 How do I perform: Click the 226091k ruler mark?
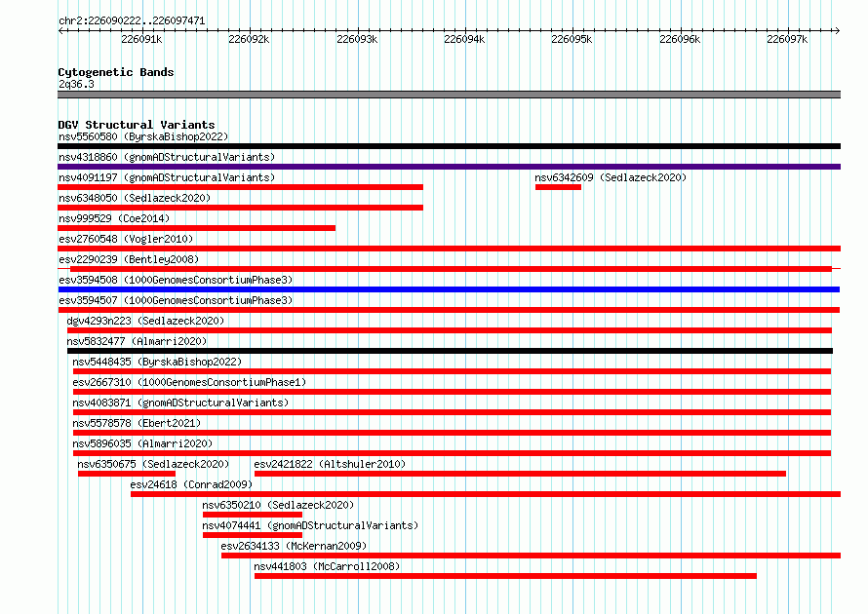(x=141, y=39)
